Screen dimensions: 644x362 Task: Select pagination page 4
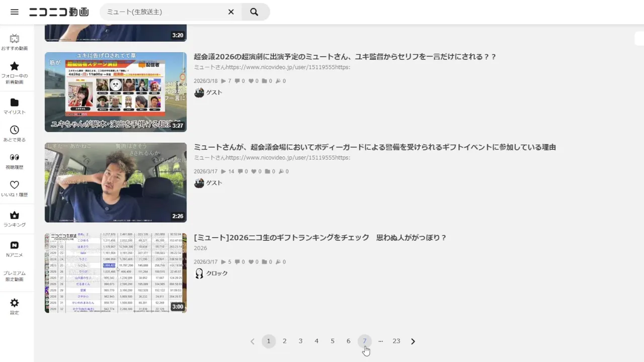point(316,341)
